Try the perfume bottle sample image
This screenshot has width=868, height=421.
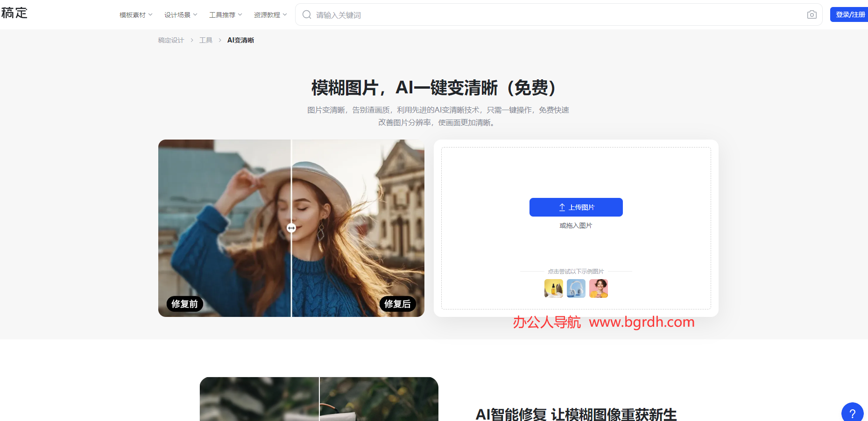pyautogui.click(x=554, y=288)
